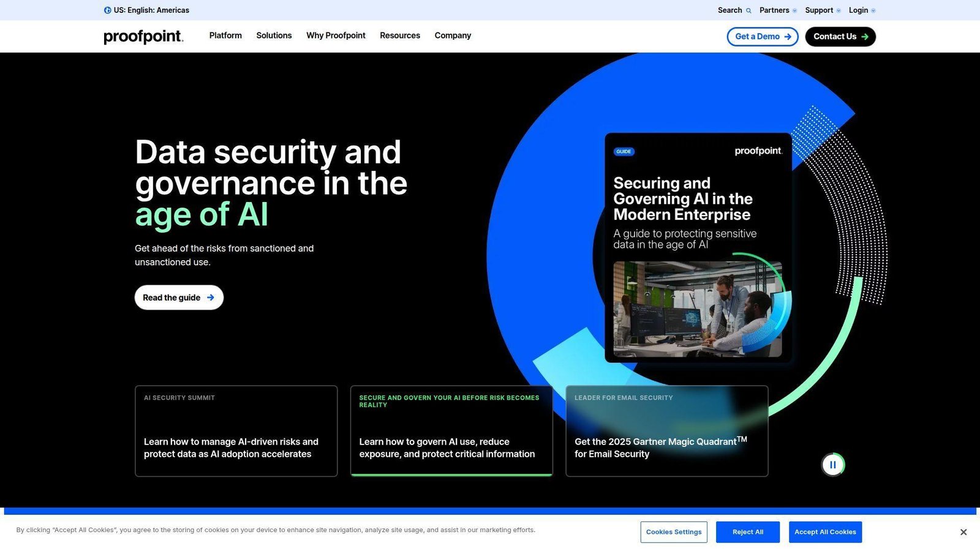Click the globe icon for region selection

[x=108, y=10]
